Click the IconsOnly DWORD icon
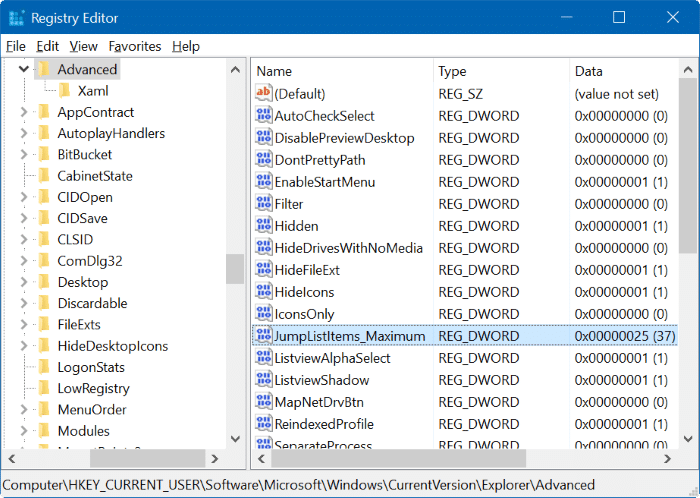The image size is (700, 498). point(263,313)
